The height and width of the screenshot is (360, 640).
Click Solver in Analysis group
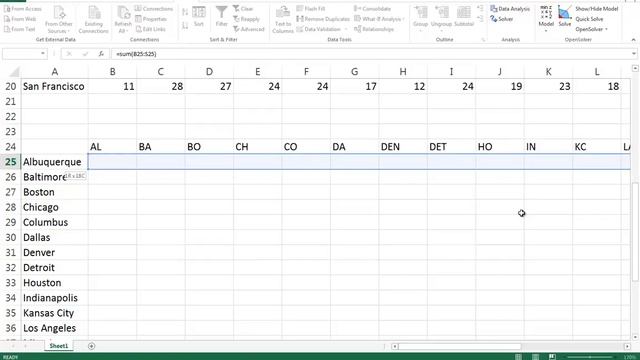click(502, 19)
